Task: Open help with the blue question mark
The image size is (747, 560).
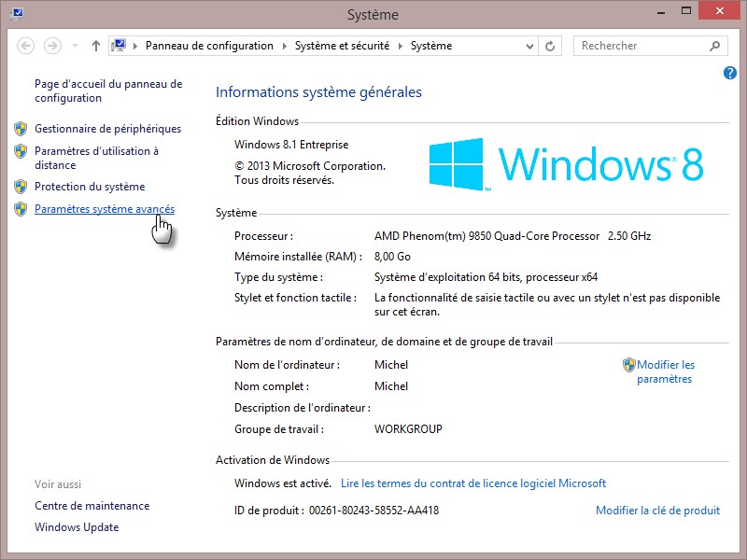Action: click(x=729, y=73)
